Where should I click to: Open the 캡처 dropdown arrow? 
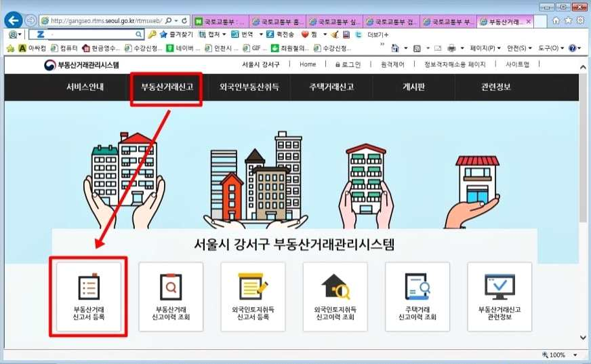[x=224, y=35]
